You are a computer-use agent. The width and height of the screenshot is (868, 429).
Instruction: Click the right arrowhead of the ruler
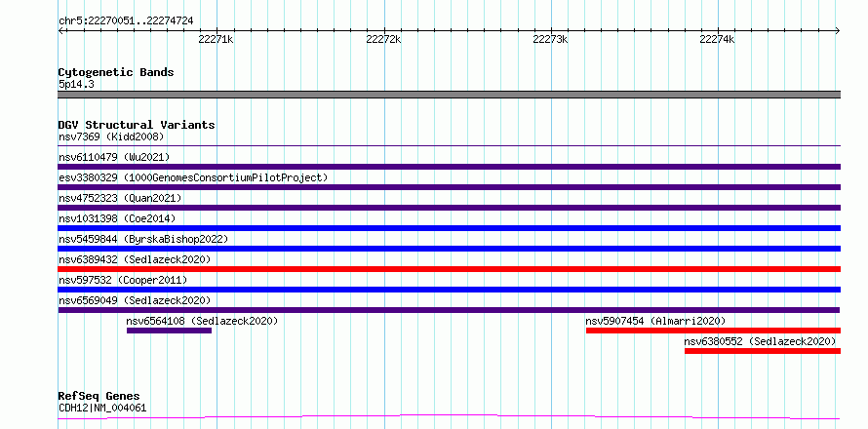point(838,30)
